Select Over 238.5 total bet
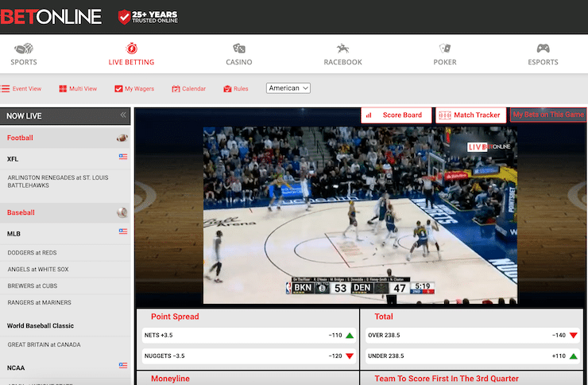Image resolution: width=588 pixels, height=385 pixels. click(473, 336)
